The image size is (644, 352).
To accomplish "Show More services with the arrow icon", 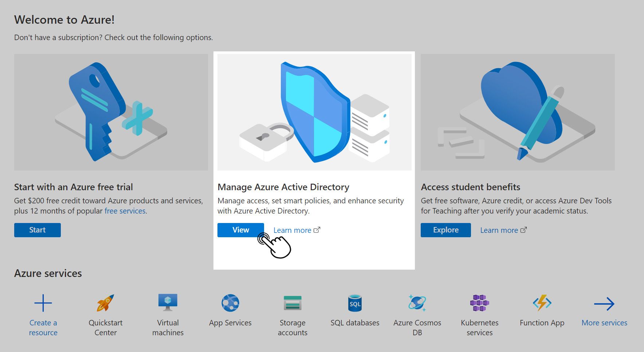I will [604, 313].
